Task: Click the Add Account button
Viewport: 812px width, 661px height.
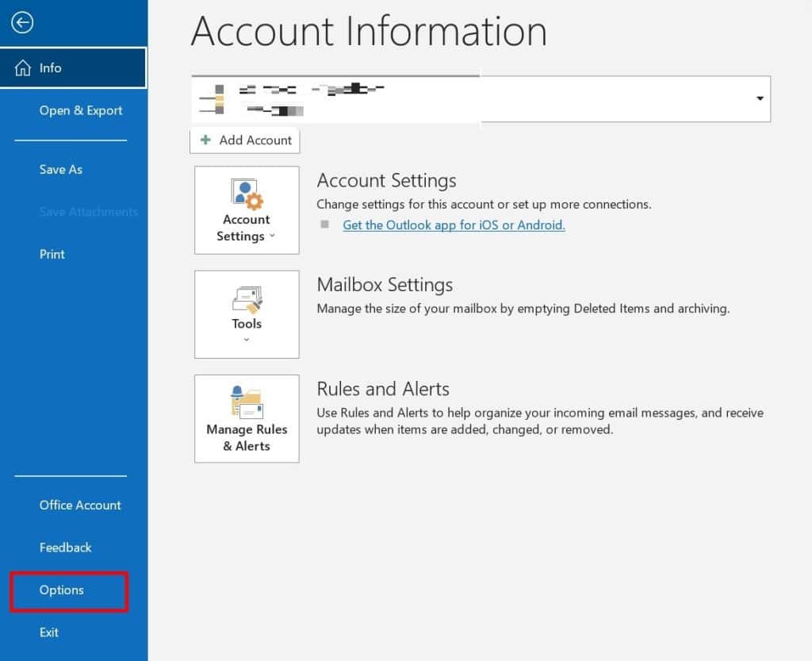Action: click(x=244, y=140)
